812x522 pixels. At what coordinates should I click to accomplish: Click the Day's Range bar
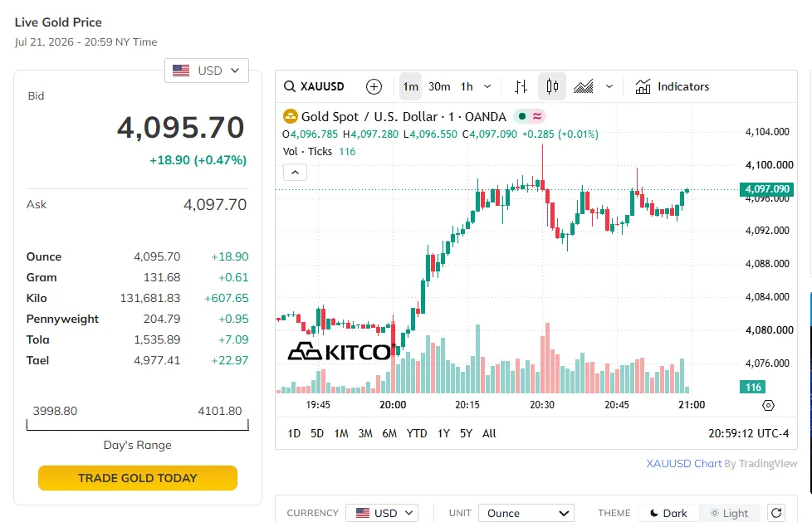pos(138,425)
